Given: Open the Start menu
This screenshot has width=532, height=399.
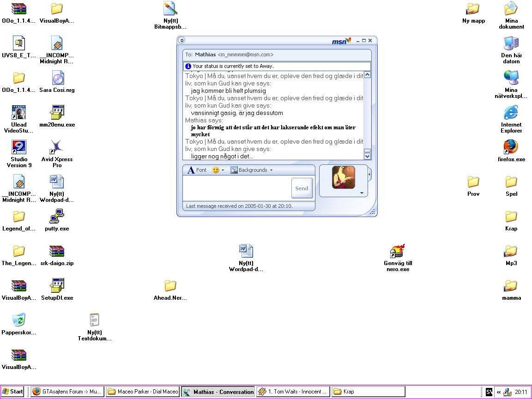Looking at the screenshot, I should tap(12, 392).
